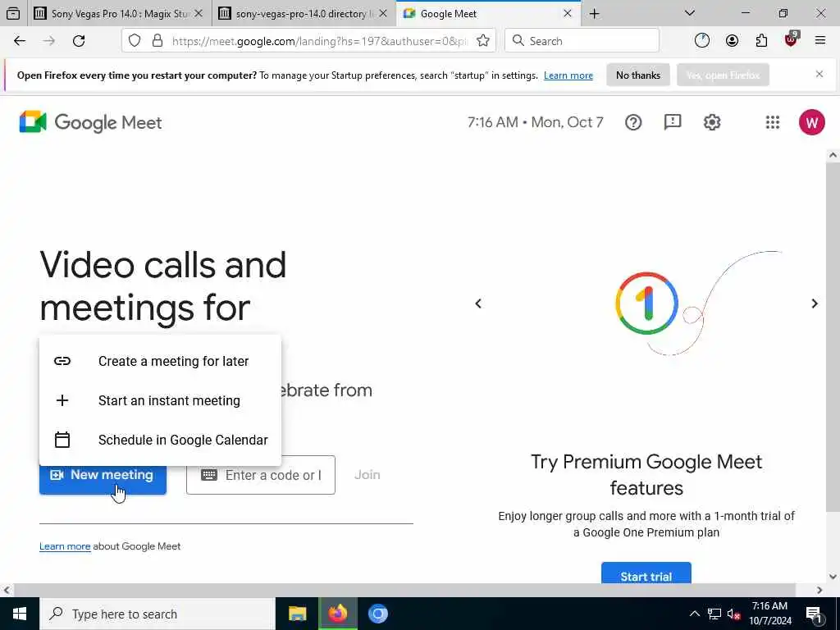Open the report a problem feedback icon
840x630 pixels.
(x=673, y=122)
